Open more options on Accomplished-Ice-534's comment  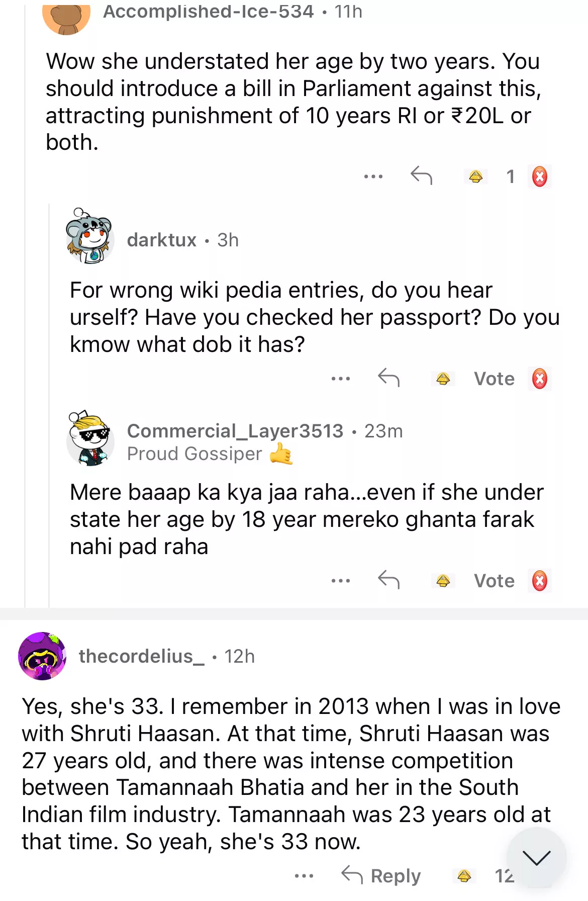point(373,176)
